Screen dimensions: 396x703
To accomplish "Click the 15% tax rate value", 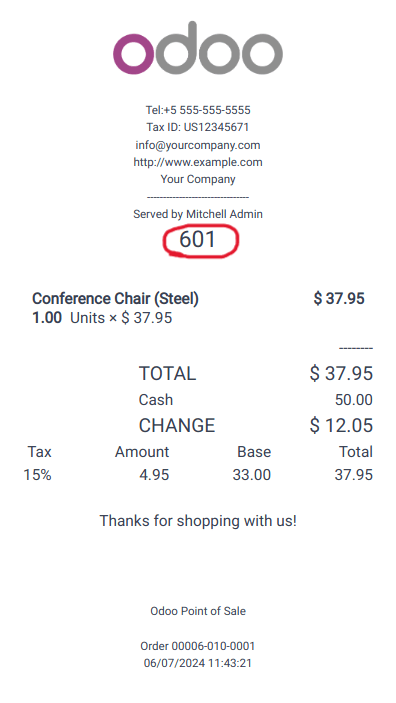I will pyautogui.click(x=38, y=475).
